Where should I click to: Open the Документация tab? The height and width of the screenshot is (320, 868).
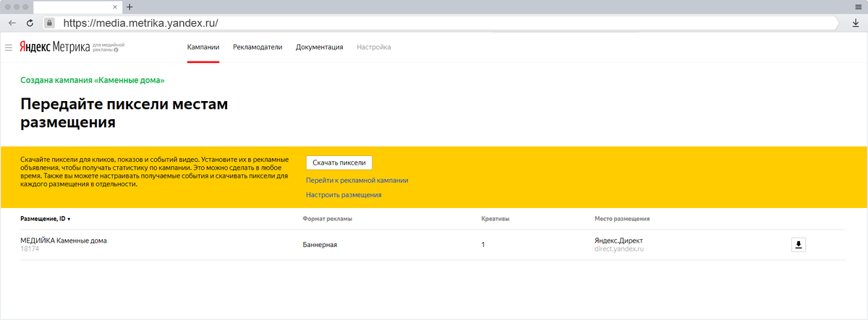pyautogui.click(x=319, y=48)
